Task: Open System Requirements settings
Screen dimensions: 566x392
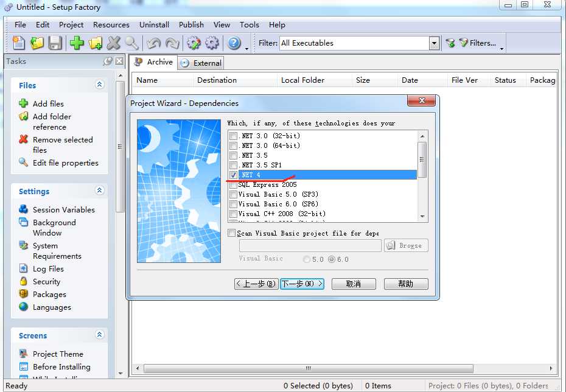Action: pyautogui.click(x=57, y=251)
